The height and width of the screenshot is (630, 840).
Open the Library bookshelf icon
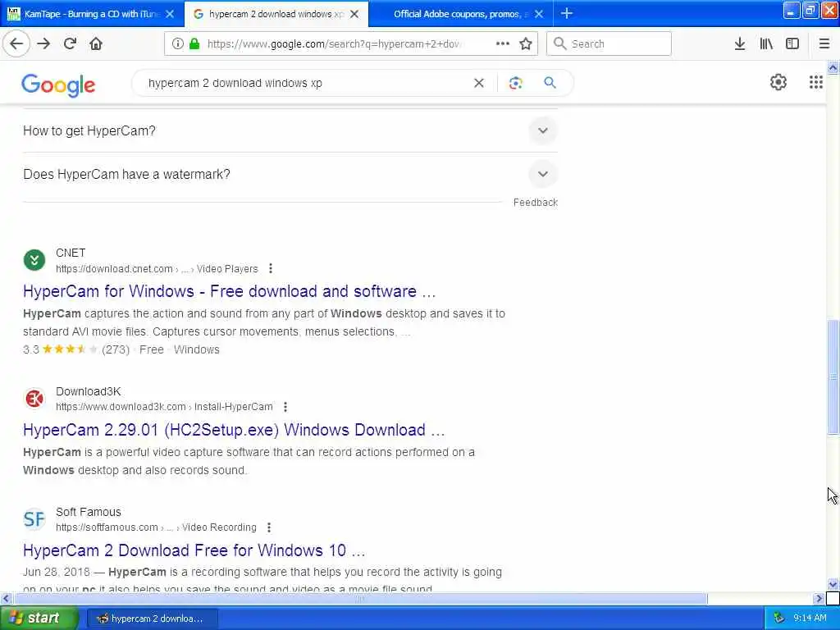tap(766, 43)
